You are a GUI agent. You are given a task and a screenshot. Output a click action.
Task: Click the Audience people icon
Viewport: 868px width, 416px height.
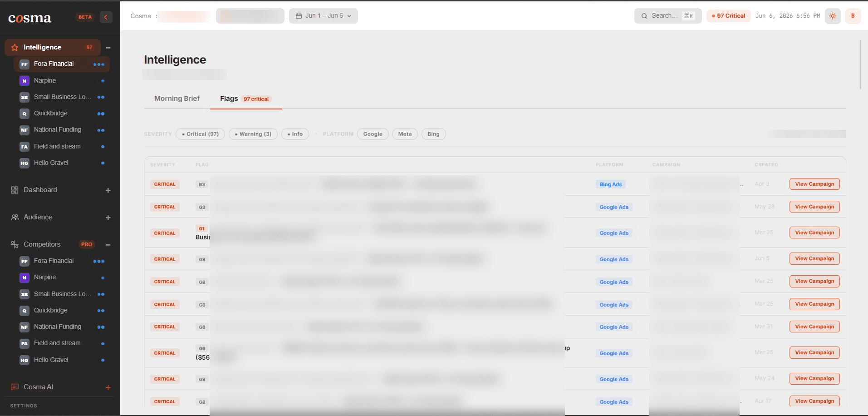[15, 217]
